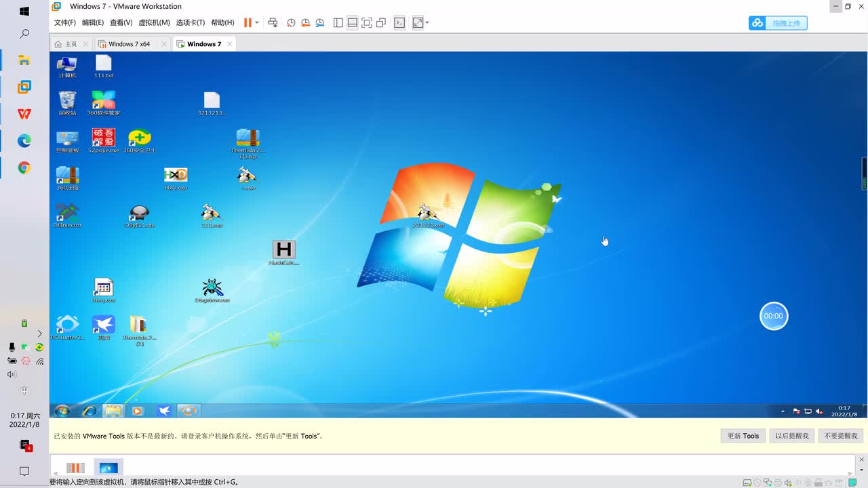Switch to Unity mode from the toolbar
The image size is (868, 488).
tap(381, 22)
